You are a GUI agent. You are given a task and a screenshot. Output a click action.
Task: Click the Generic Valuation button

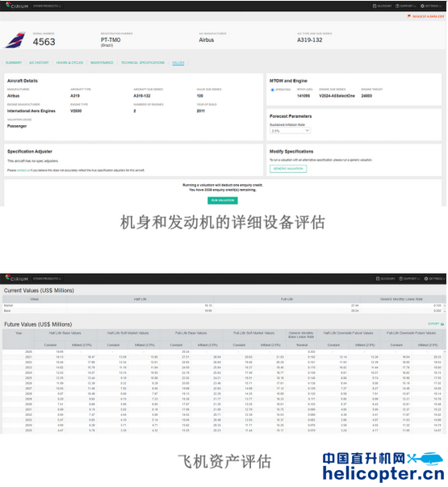[288, 169]
